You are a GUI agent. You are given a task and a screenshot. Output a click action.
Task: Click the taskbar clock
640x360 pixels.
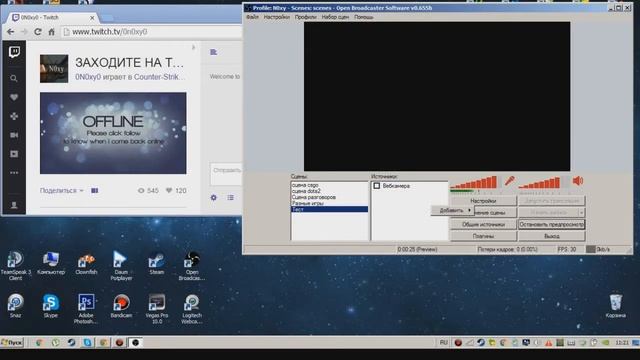[x=622, y=343]
